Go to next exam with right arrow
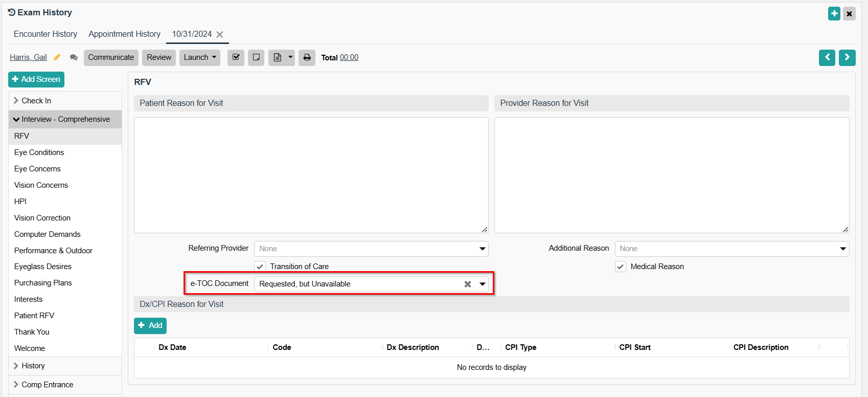 point(847,57)
